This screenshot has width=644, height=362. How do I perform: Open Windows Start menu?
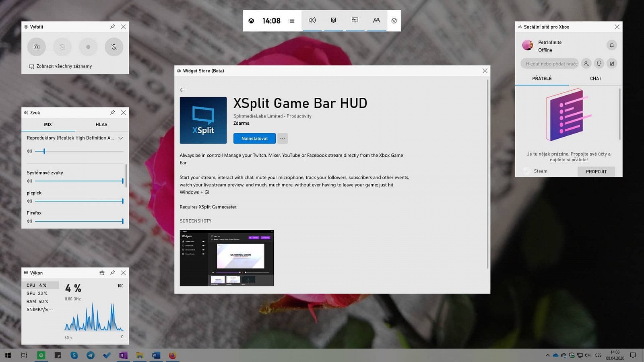(x=8, y=355)
